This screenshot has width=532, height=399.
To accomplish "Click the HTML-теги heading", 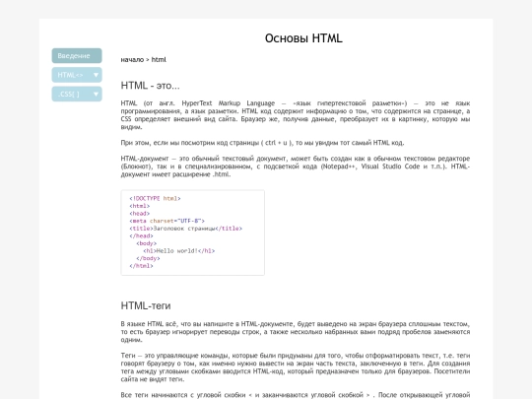I will [146, 305].
